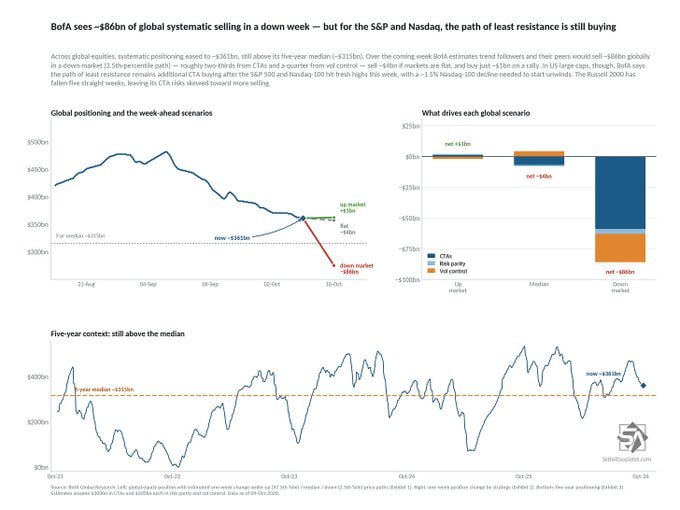Click the 'now ~$361bn' diamond marker in top-left chart
Image resolution: width=680 pixels, height=510 pixels.
tap(303, 218)
